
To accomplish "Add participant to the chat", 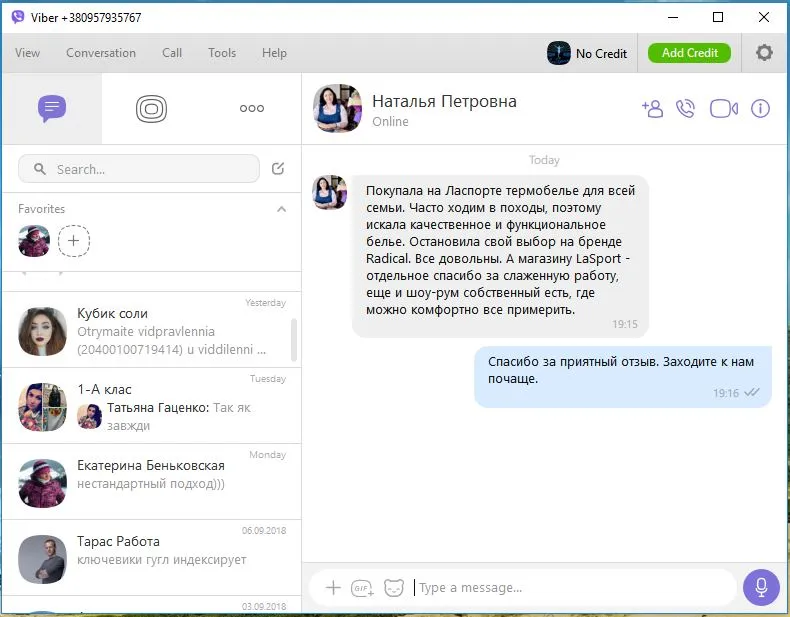I will point(652,108).
